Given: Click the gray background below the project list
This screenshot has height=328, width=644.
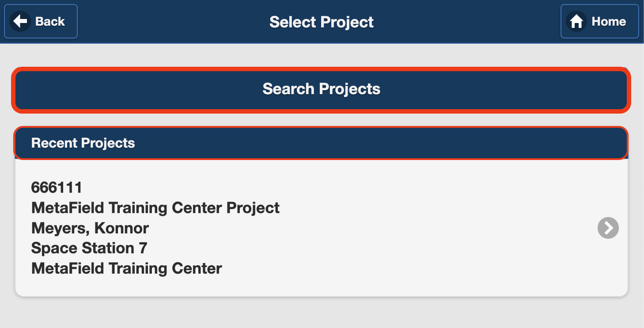Looking at the screenshot, I should point(321,313).
